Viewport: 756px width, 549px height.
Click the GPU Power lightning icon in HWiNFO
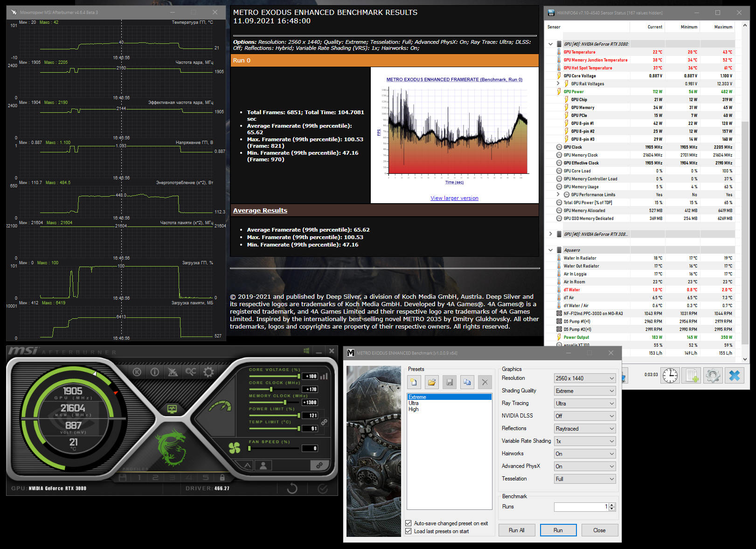[559, 91]
